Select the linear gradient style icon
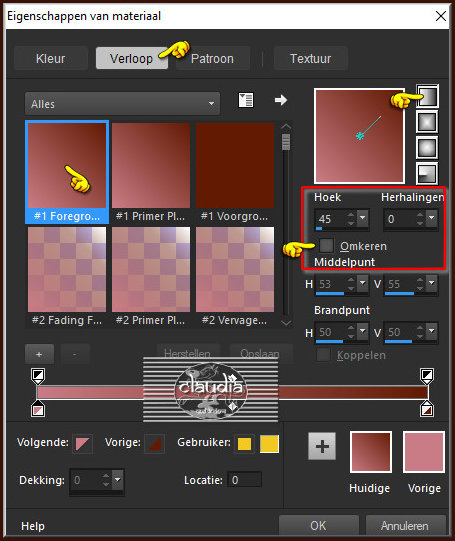Screen dimensions: 455x541 tap(427, 97)
